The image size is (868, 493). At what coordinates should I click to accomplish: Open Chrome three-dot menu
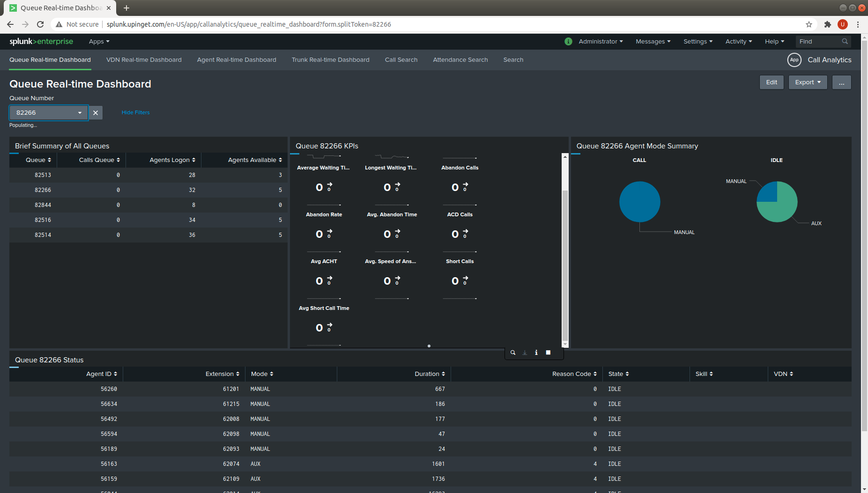(x=858, y=24)
